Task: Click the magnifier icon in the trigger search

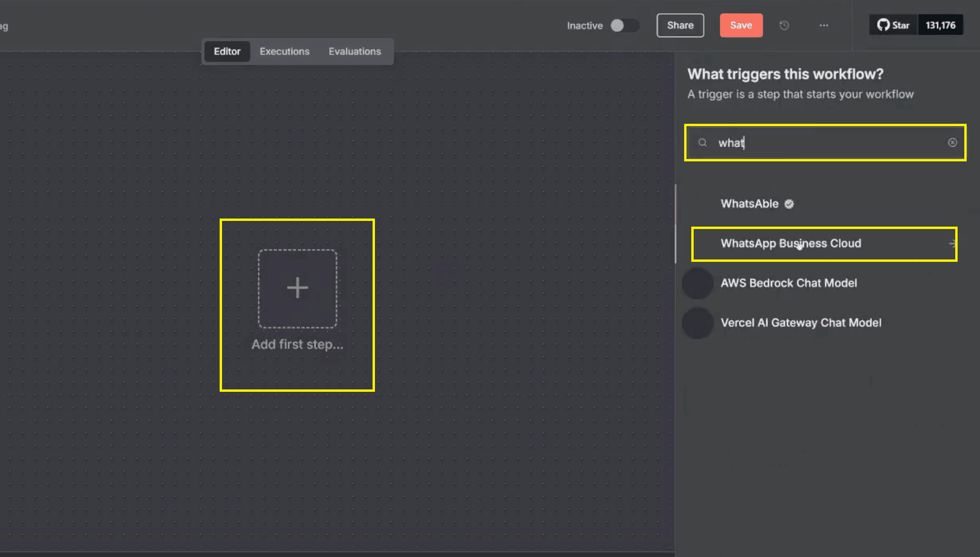Action: click(702, 142)
